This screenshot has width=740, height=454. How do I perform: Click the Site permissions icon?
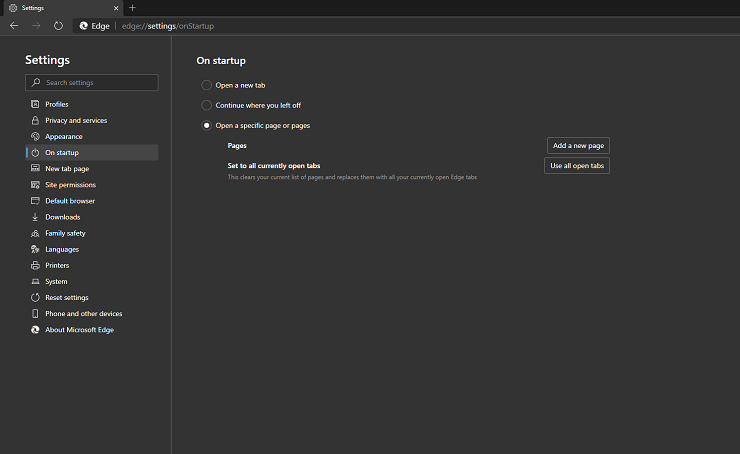click(x=35, y=185)
